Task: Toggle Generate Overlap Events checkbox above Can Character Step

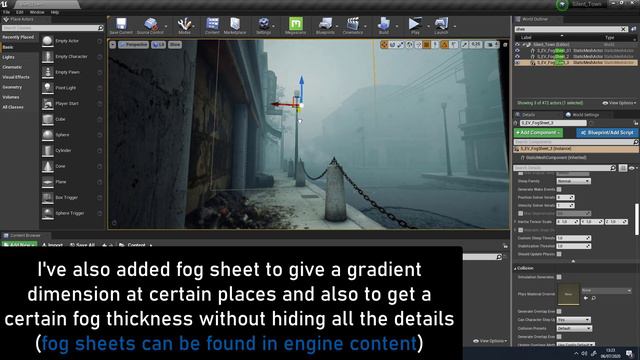Action: [559, 311]
